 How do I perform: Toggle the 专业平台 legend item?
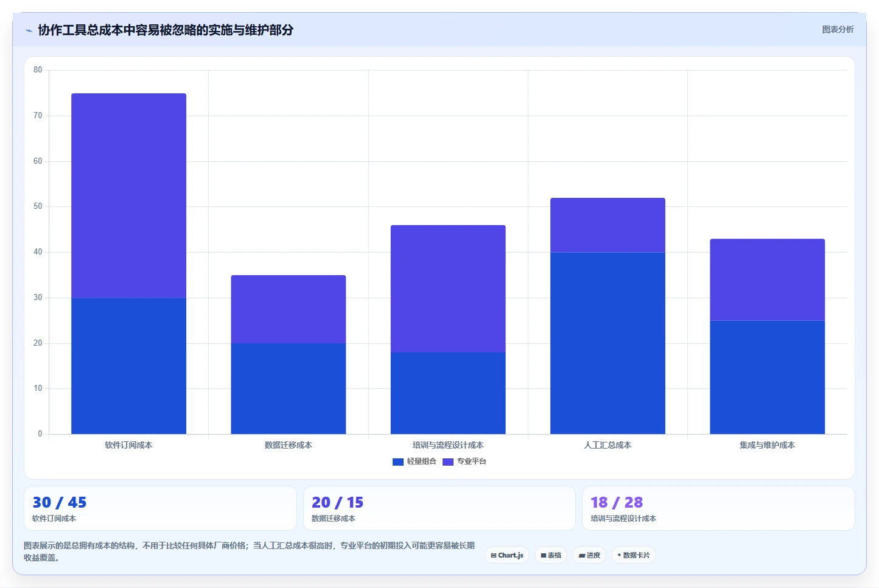point(464,461)
